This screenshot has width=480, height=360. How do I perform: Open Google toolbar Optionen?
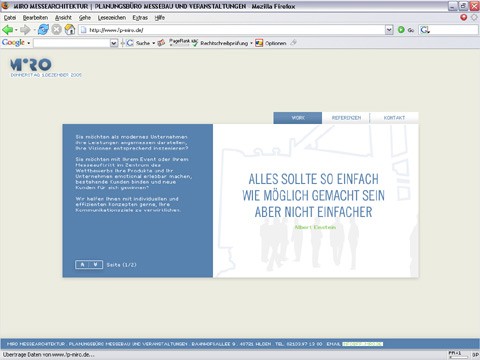pos(271,43)
